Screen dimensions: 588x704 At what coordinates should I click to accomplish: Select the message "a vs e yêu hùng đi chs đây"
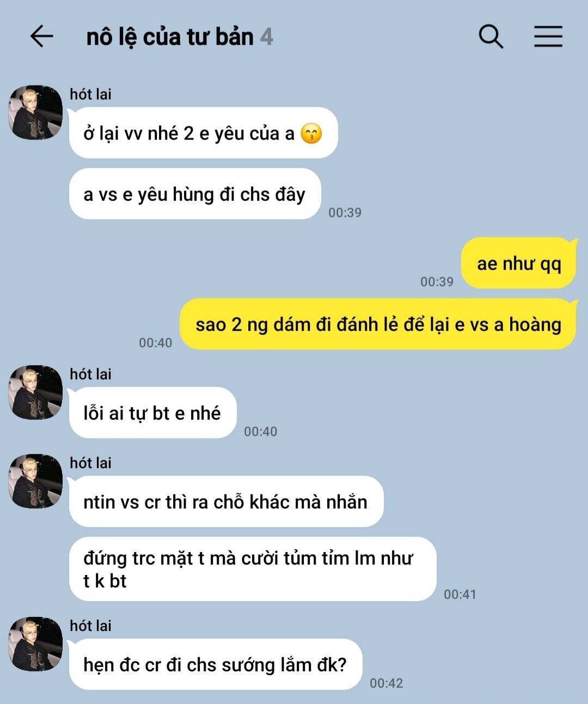pos(195,194)
